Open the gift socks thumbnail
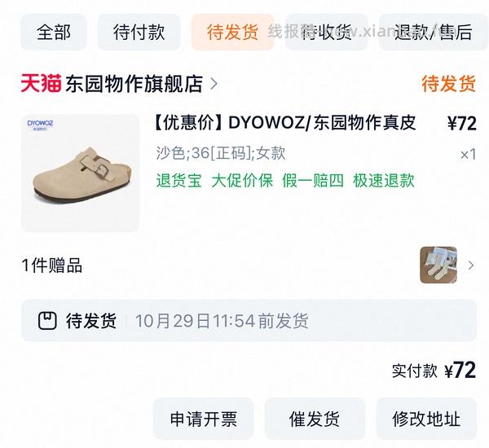 click(438, 265)
